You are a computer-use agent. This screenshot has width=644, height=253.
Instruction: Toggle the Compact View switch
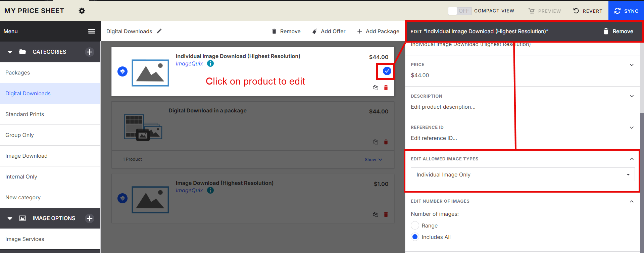459,11
